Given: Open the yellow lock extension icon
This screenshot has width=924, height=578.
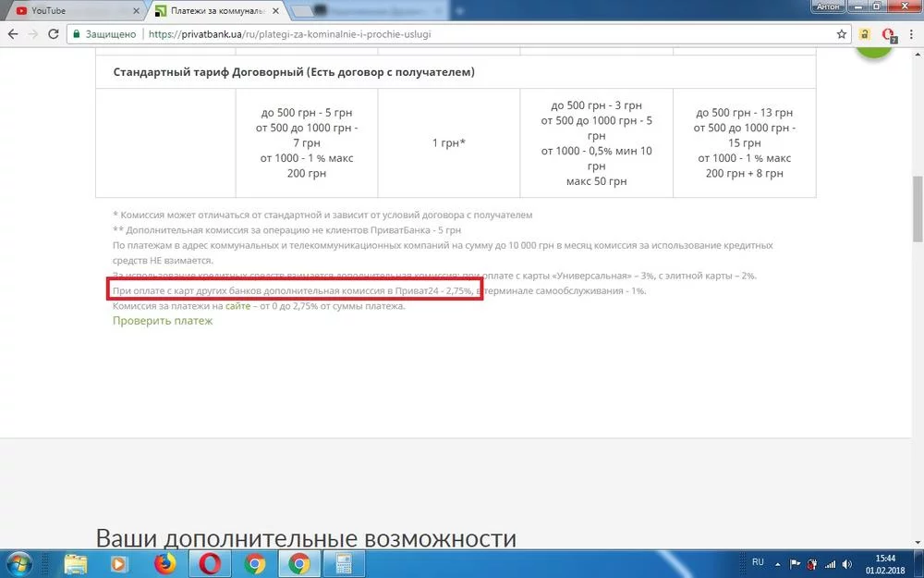Looking at the screenshot, I should pyautogui.click(x=865, y=34).
